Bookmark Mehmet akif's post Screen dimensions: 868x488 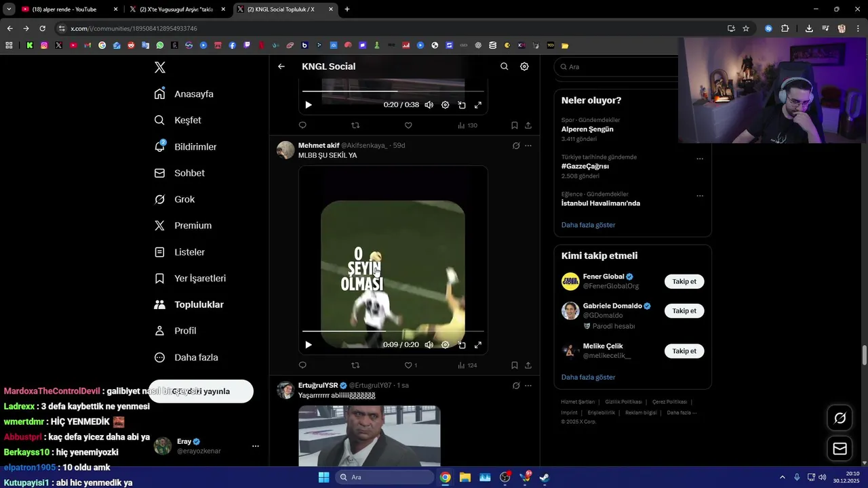tap(514, 365)
